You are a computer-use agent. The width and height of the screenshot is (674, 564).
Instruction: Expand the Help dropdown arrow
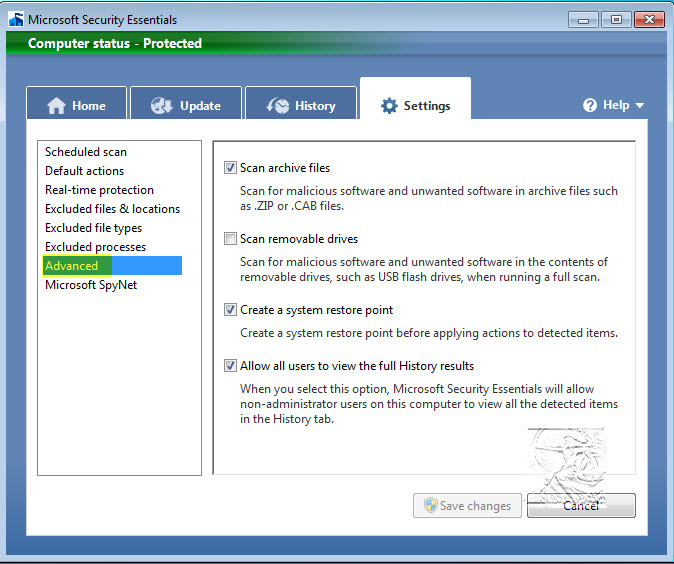[639, 106]
